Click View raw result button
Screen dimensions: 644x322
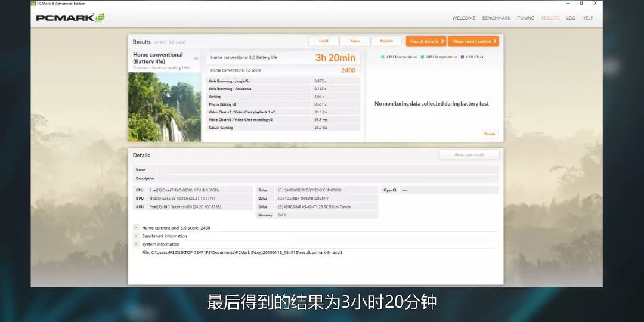point(469,155)
